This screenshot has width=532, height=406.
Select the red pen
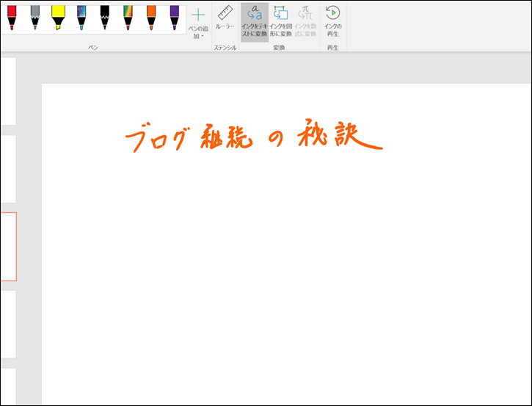tap(12, 18)
